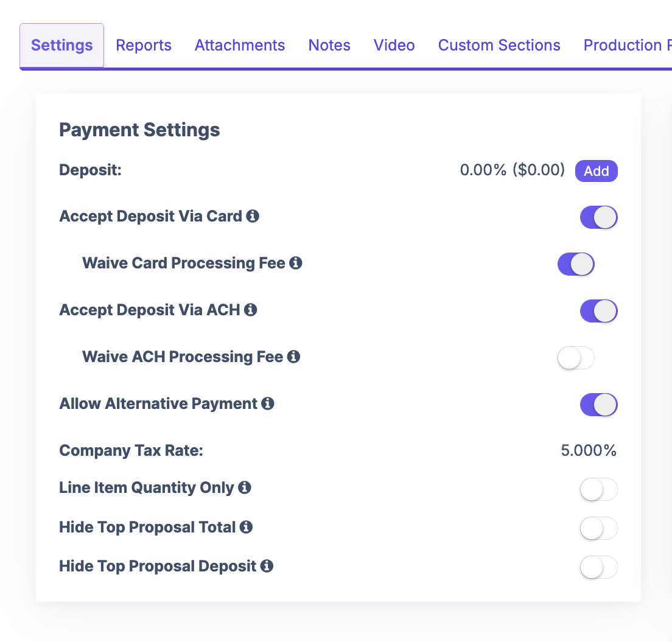Click info icon next to Line Item Quantity Only
The image size is (672, 642).
[x=244, y=487]
